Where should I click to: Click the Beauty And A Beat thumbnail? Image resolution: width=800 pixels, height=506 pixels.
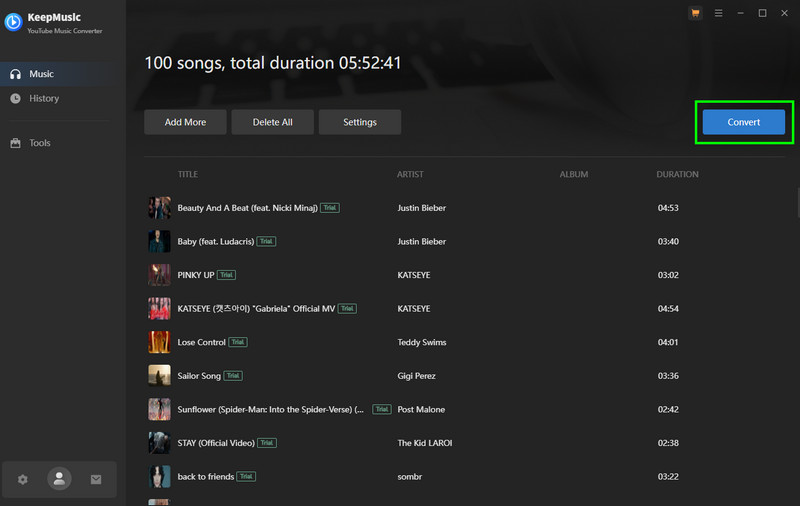pos(159,208)
